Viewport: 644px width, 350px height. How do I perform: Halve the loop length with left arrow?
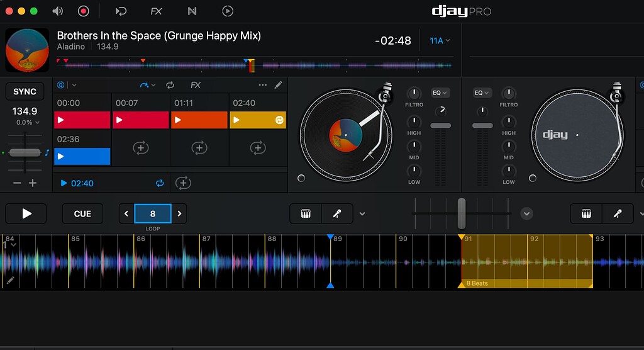[x=126, y=213]
